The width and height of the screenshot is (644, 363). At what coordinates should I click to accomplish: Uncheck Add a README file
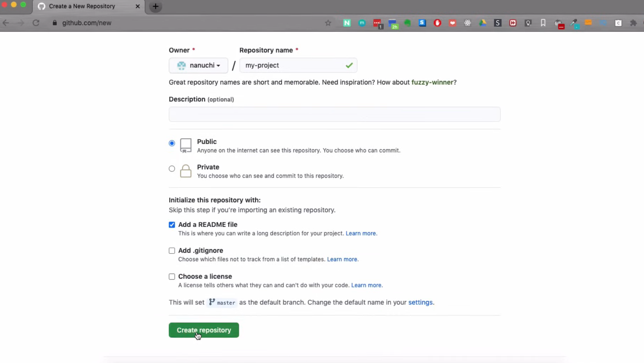point(172,225)
